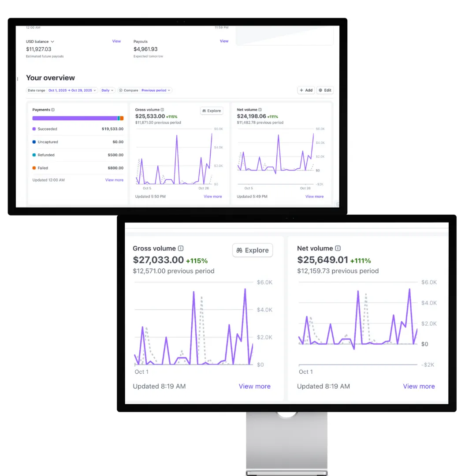Open the Daily interval dropdown
Screen dimensions: 476x476
108,90
